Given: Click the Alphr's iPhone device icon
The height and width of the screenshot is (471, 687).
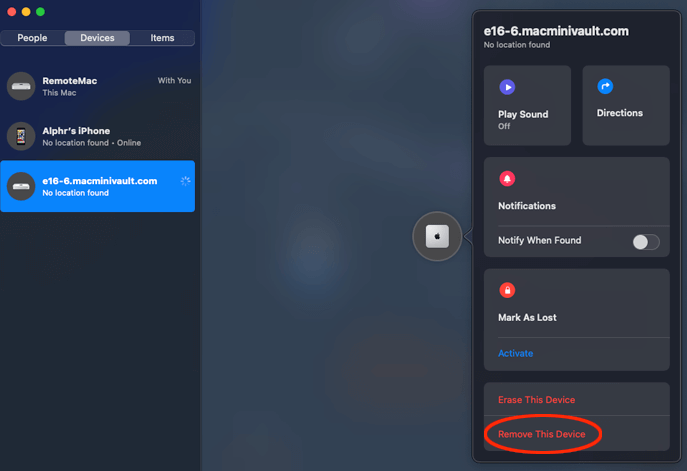Looking at the screenshot, I should pyautogui.click(x=21, y=136).
